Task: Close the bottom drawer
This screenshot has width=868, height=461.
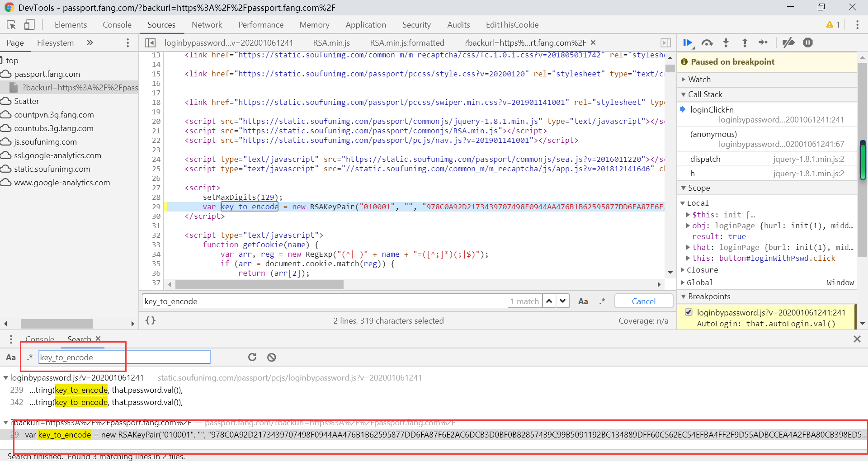Action: [x=857, y=339]
